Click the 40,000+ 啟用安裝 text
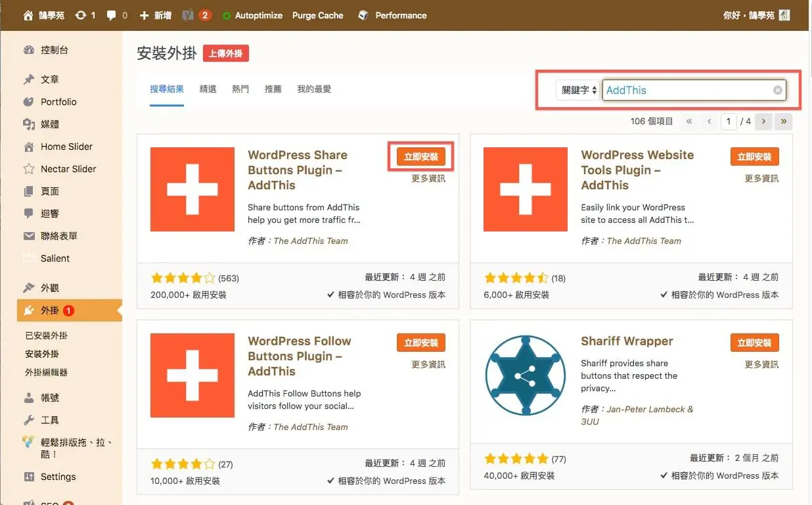 click(519, 475)
